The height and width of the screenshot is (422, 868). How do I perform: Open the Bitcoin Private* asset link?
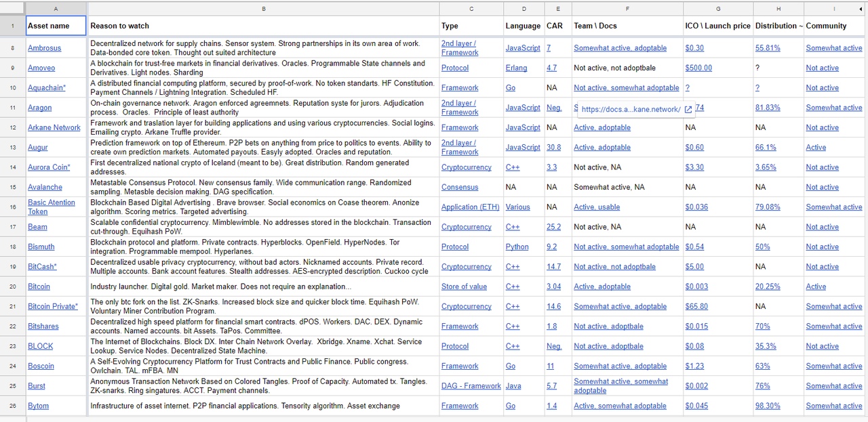[53, 306]
